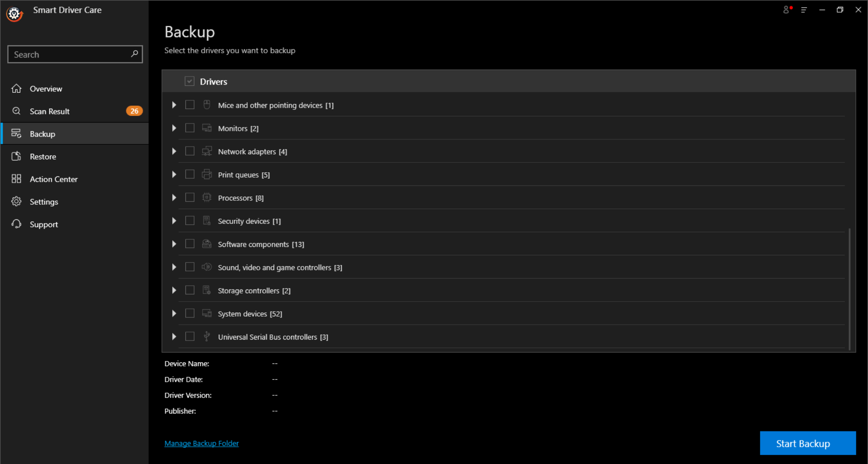Viewport: 868px width, 464px height.
Task: Open the user account icon with notification dot
Action: (x=787, y=9)
